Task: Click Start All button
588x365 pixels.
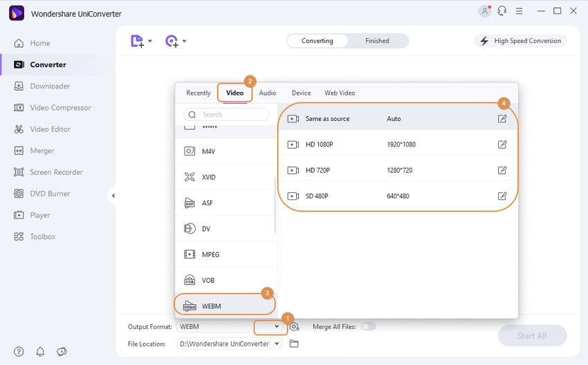Action: (x=532, y=336)
